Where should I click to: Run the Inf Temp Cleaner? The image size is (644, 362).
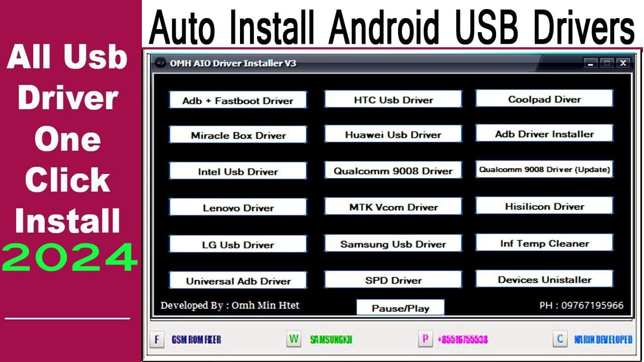(544, 243)
